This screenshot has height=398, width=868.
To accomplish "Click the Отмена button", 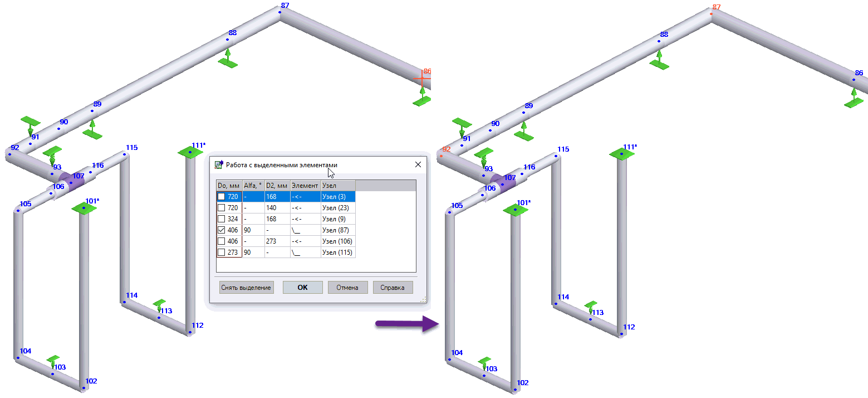I will point(347,288).
